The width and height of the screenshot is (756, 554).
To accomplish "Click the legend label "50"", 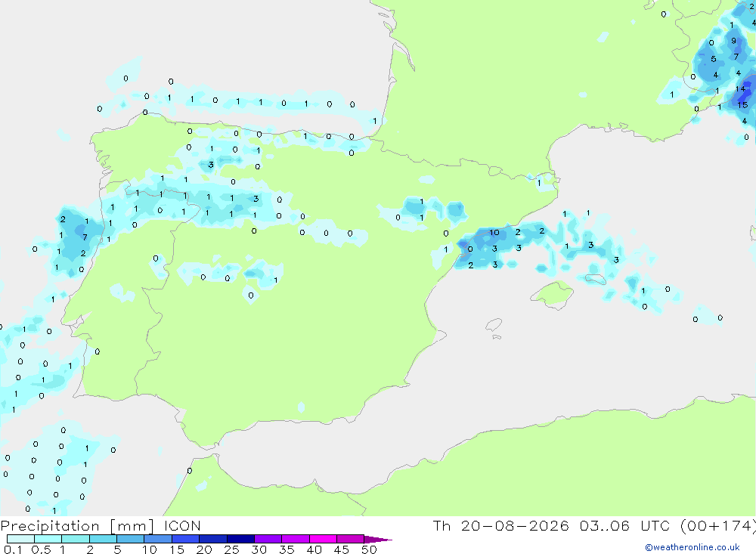I will (x=369, y=549).
